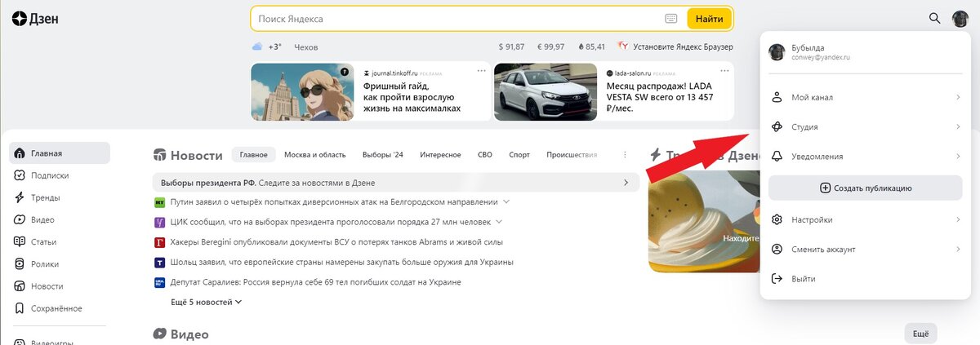Open the Шольц заявил headline
980x345 pixels.
342,263
